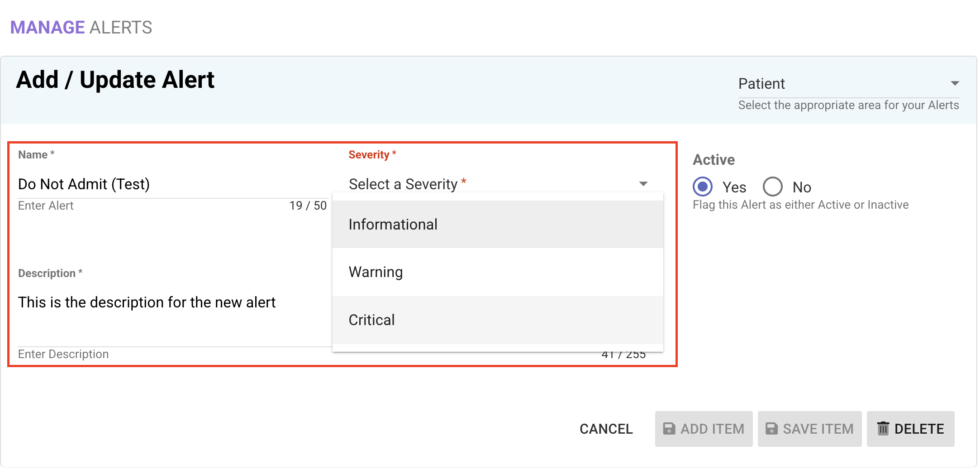Click the MANAGE ALERTS page title
Screen dimensions: 980x469
click(x=81, y=28)
